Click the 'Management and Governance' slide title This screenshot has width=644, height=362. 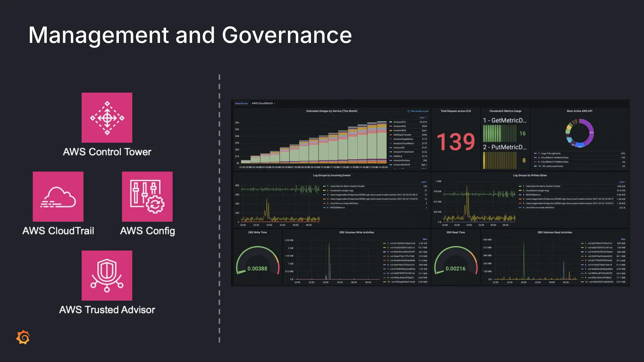pos(190,35)
